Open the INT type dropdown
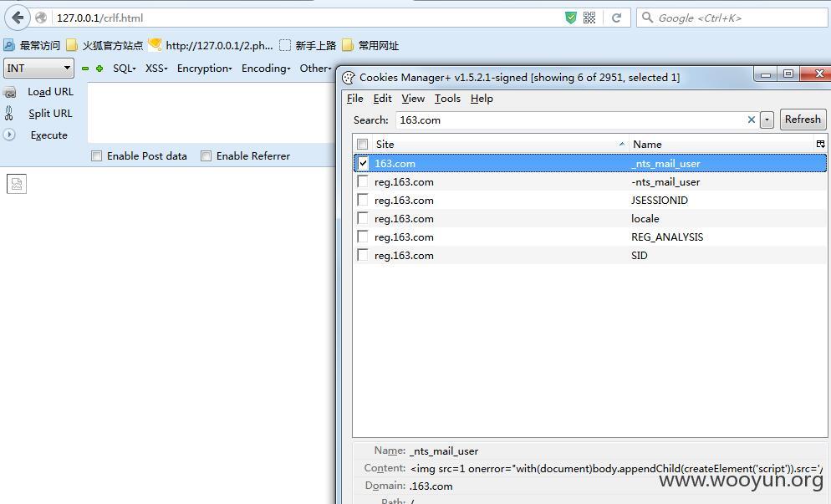This screenshot has width=831, height=504. click(38, 68)
